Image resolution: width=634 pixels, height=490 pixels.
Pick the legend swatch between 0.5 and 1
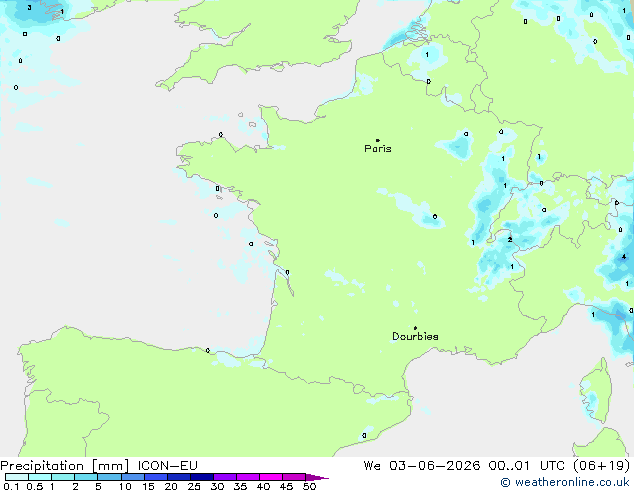40,477
